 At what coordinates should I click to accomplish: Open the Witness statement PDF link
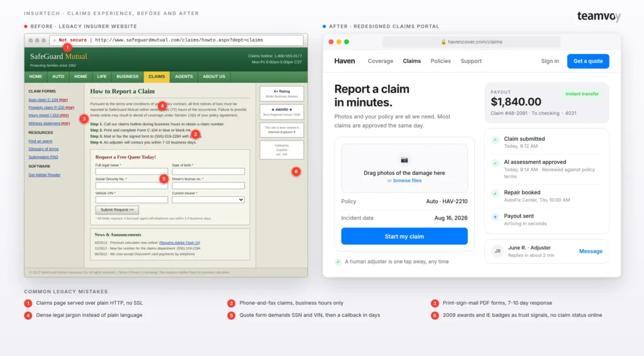point(49,124)
